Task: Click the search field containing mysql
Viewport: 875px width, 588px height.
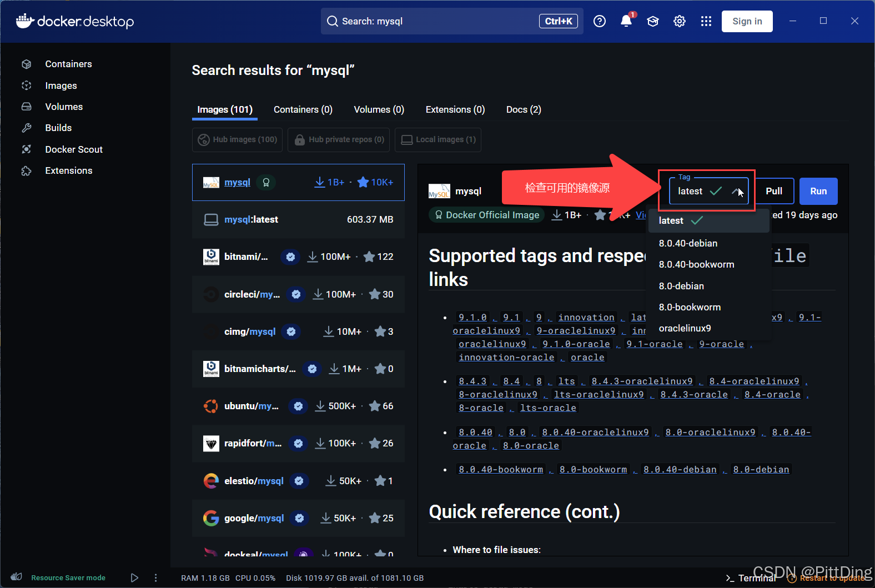Action: coord(452,21)
